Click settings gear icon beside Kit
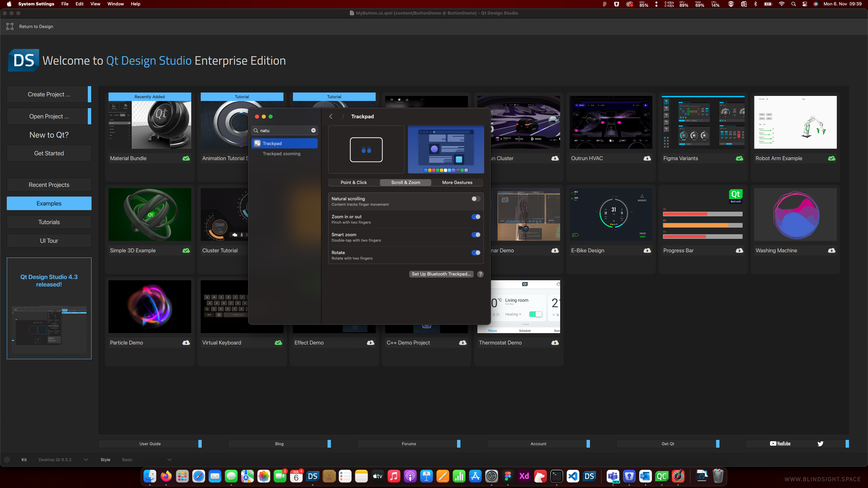The image size is (868, 488). [x=7, y=460]
